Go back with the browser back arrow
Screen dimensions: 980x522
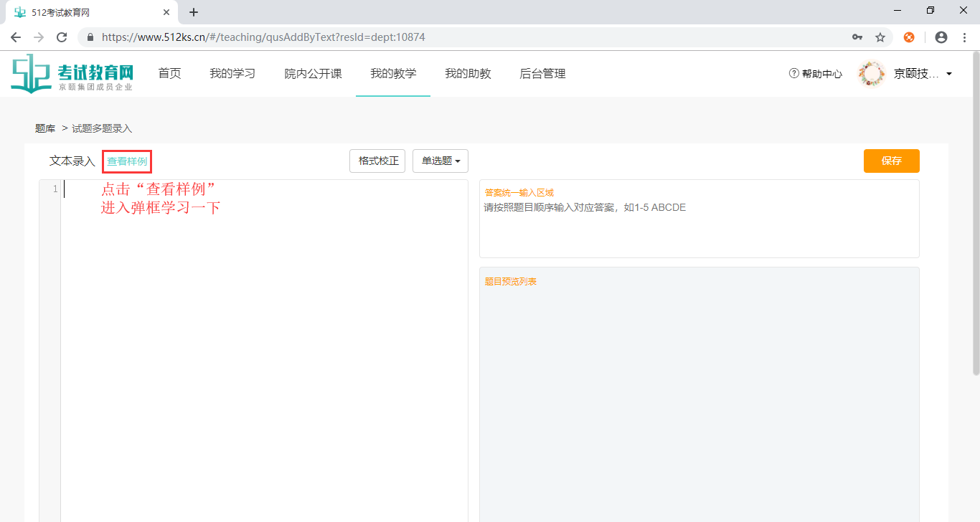point(16,37)
